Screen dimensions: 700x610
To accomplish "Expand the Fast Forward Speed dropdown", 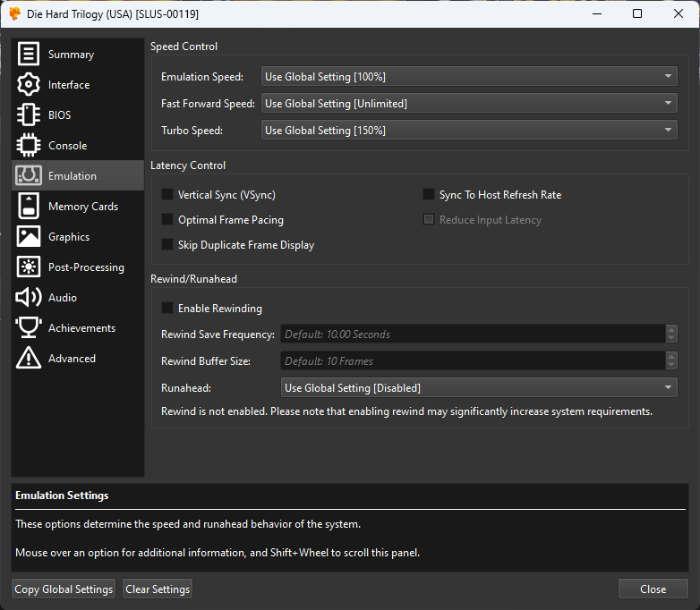I will coord(469,103).
